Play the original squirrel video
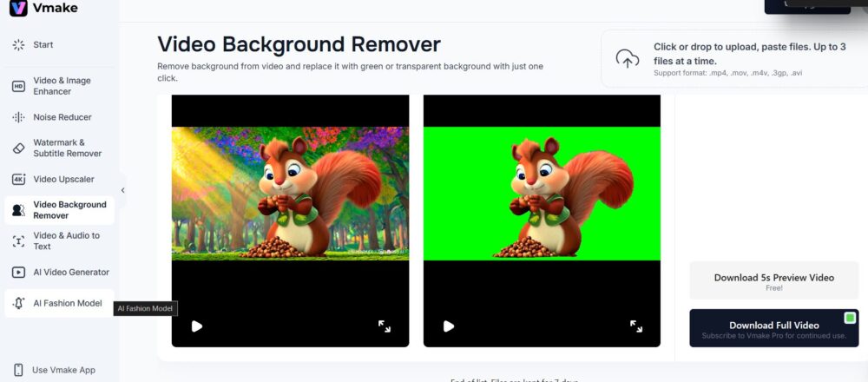 196,326
